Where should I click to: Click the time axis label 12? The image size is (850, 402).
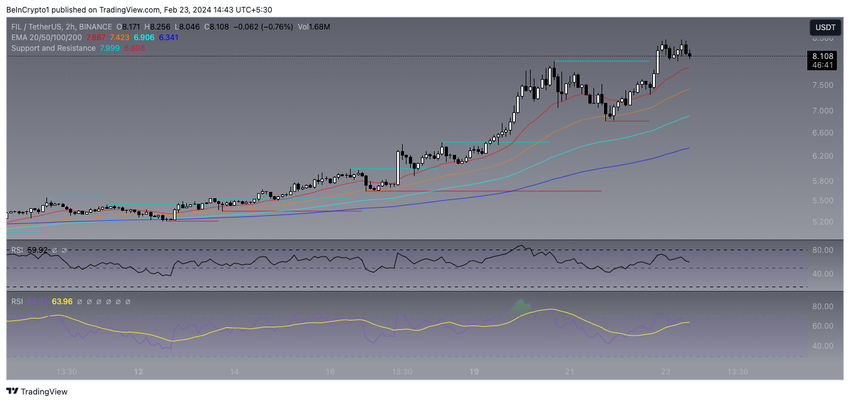pyautogui.click(x=140, y=371)
